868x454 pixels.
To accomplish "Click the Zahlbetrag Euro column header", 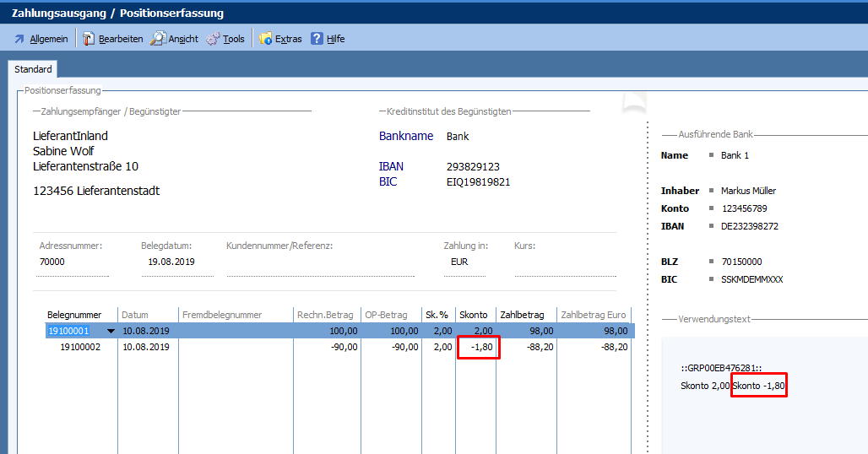I will (594, 315).
